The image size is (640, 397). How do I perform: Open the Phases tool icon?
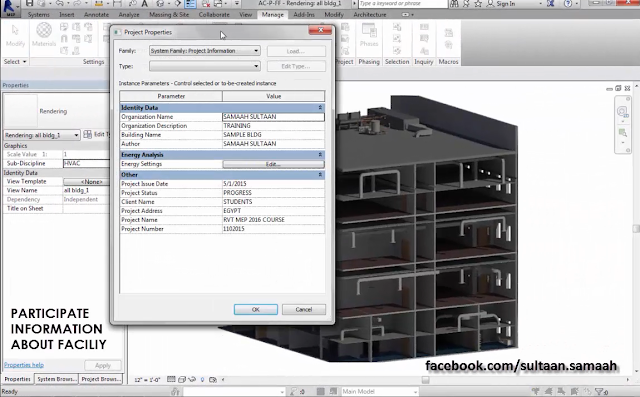369,34
